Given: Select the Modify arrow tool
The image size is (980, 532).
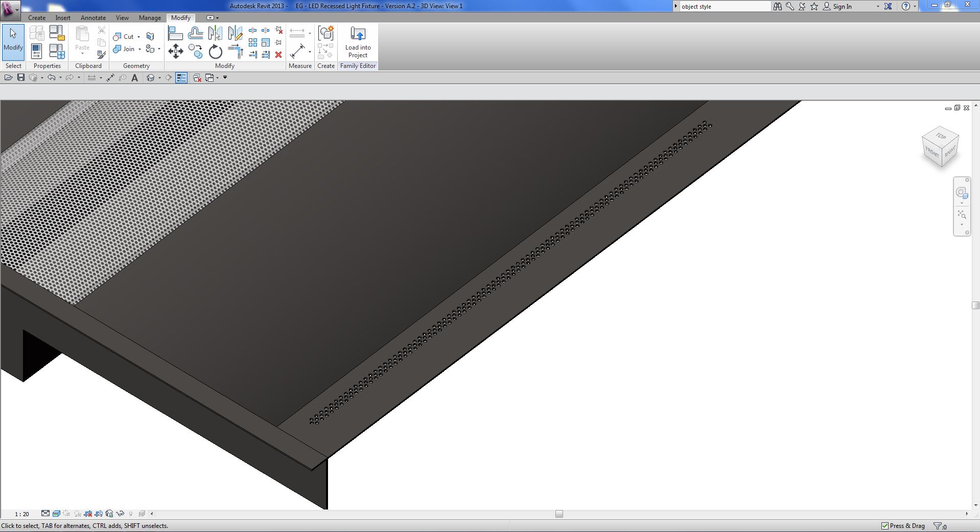Looking at the screenshot, I should [x=13, y=42].
